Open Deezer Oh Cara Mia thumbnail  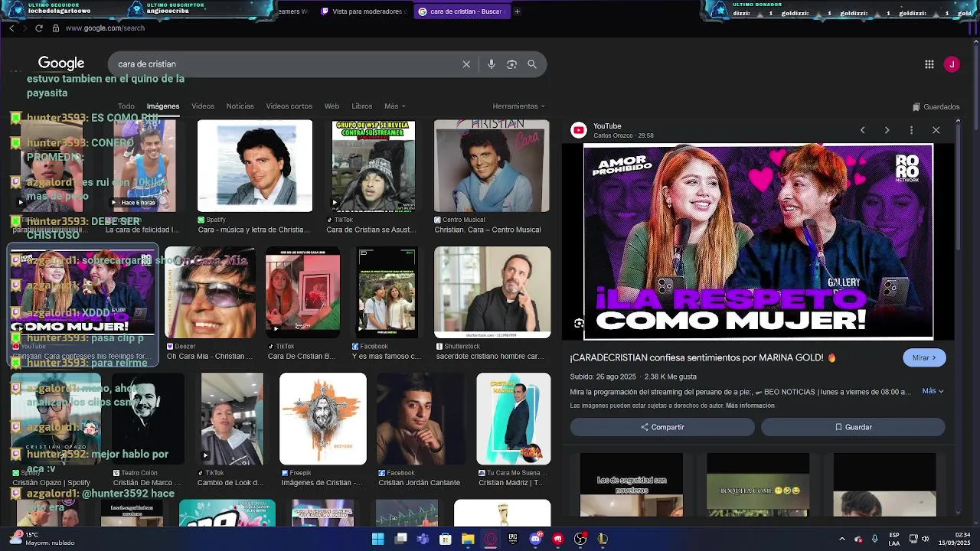pyautogui.click(x=210, y=292)
